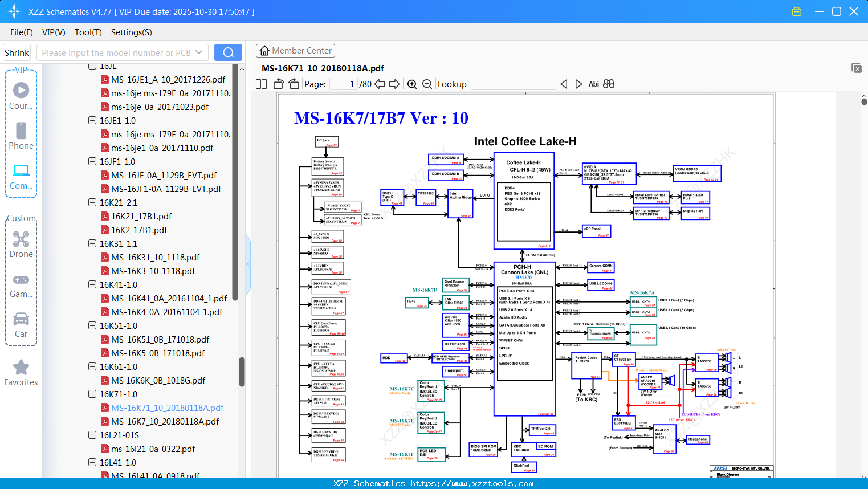Open the Settings(S) menu
This screenshot has height=489, width=868.
(x=132, y=32)
